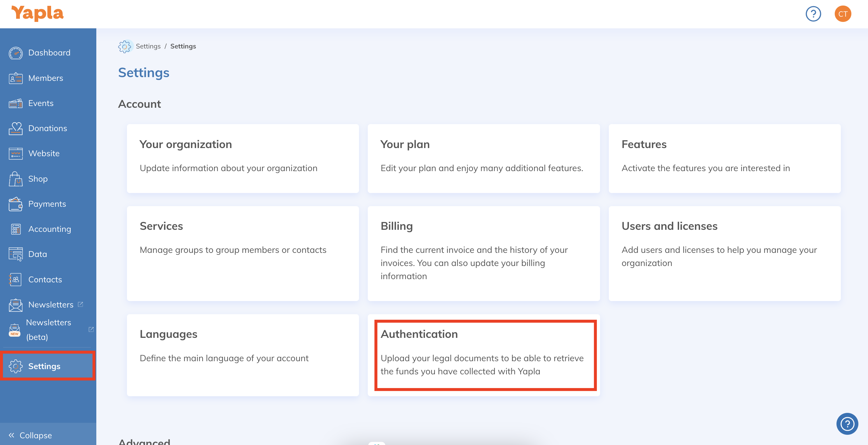
Task: Click the Yapla logo
Action: (37, 13)
